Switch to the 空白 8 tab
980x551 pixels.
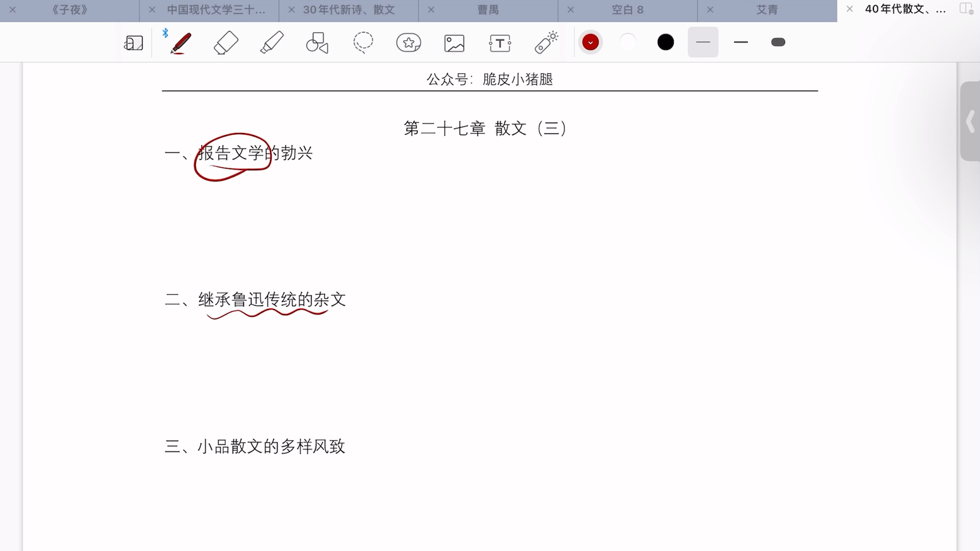627,10
